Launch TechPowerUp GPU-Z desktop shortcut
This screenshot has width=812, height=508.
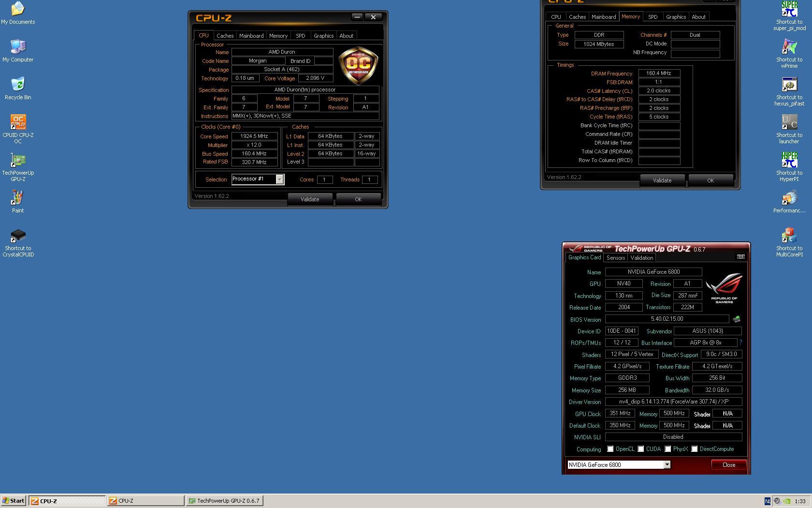point(18,167)
